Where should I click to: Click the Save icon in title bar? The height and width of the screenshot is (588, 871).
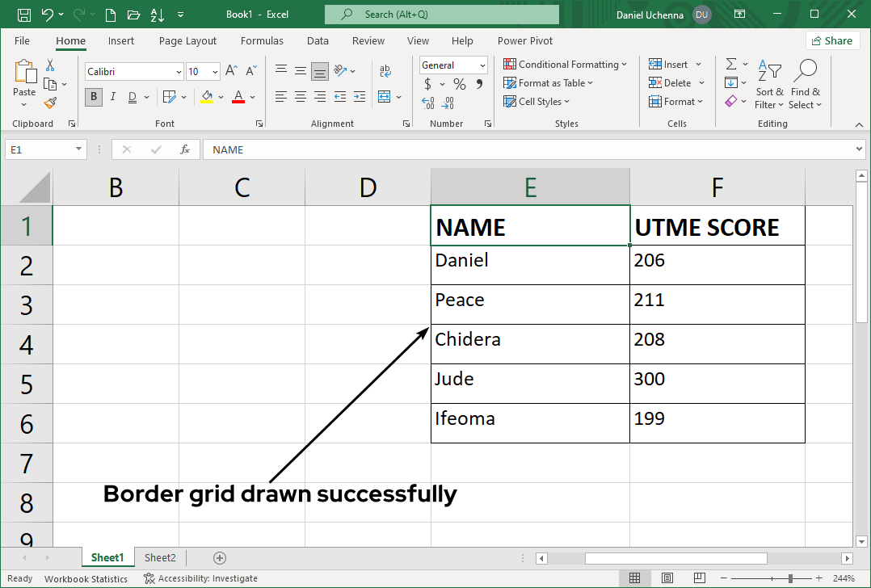(24, 15)
